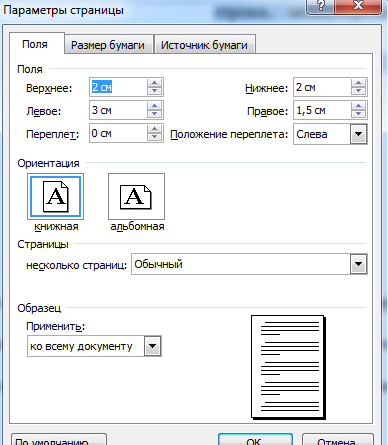
Task: Click the Переплет input field
Action: click(118, 133)
